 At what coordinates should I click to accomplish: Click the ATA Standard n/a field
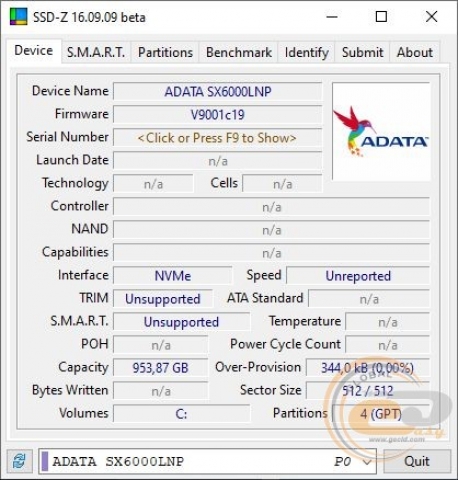point(369,299)
